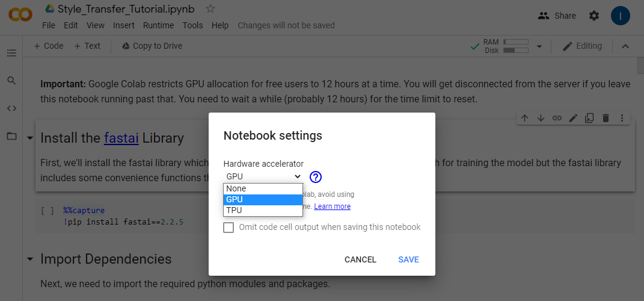
Task: Collapse the Import Dependencies section
Action: (x=30, y=259)
